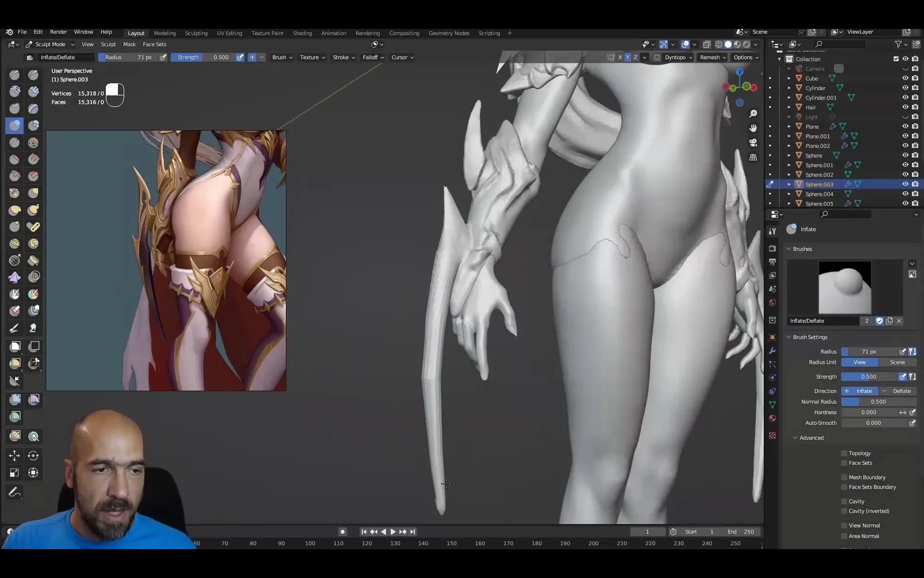Select the Grab sculpt tool

point(33,193)
